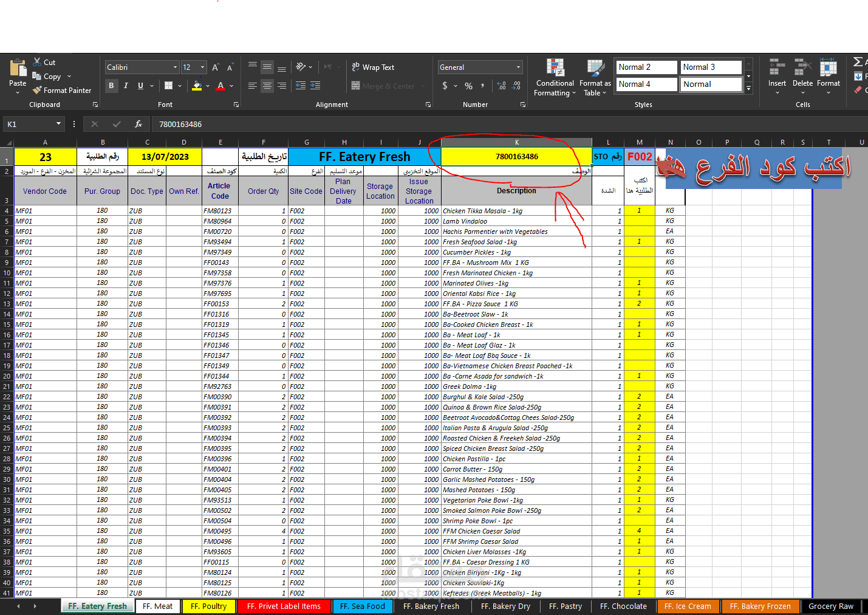Apply the red font color
868x615 pixels.
coord(221,86)
